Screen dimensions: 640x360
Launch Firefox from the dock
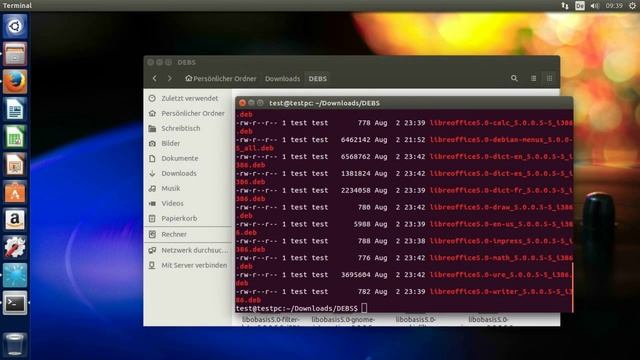pyautogui.click(x=15, y=82)
